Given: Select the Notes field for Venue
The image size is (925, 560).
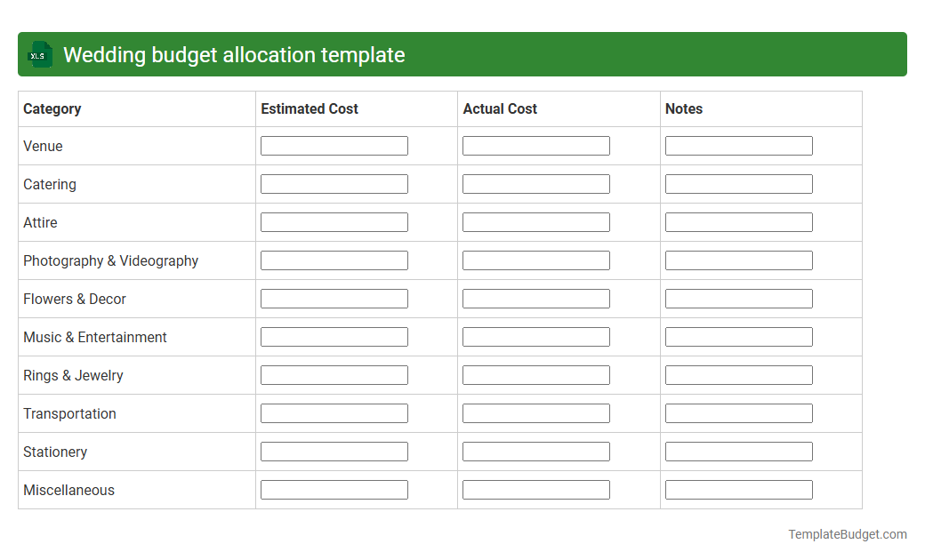Looking at the screenshot, I should pyautogui.click(x=738, y=145).
